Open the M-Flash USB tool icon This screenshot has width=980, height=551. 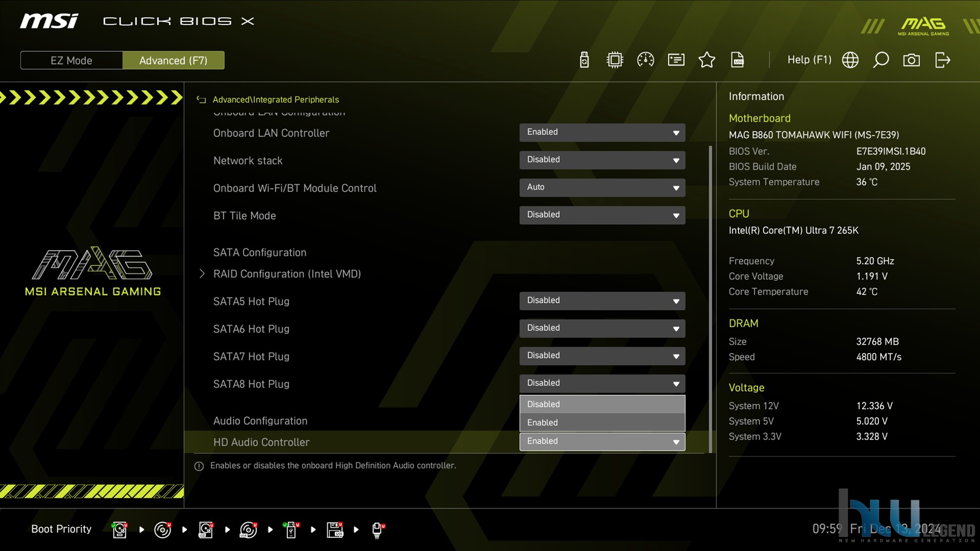pos(584,60)
